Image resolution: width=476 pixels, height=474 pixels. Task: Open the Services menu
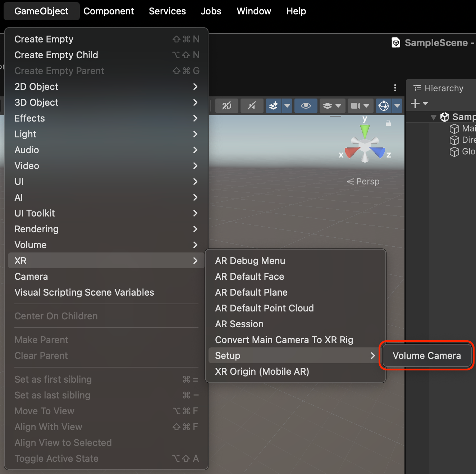167,11
